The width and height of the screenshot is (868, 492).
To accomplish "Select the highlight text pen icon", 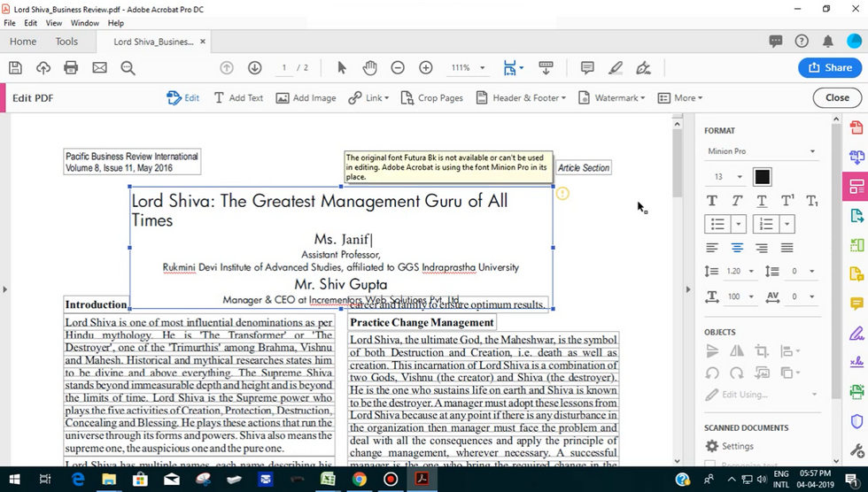I will click(616, 68).
